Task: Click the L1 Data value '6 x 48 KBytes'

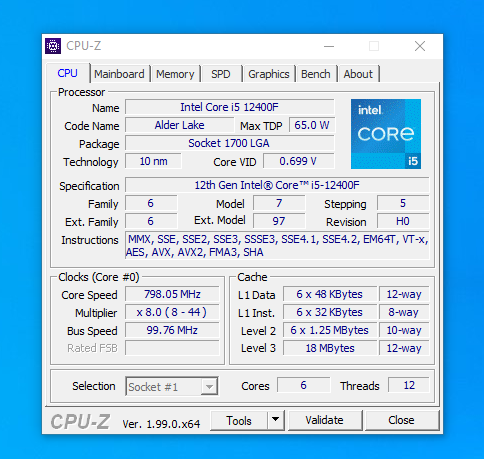Action: point(330,294)
